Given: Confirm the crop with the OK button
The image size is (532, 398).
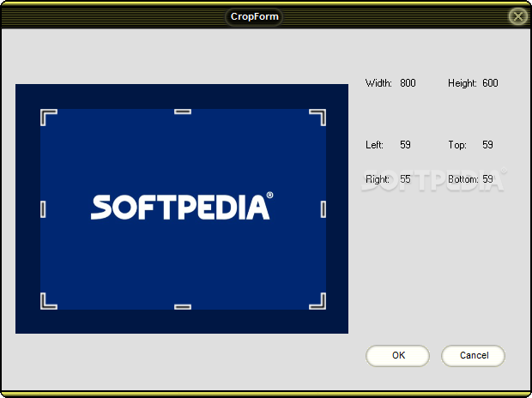Looking at the screenshot, I should coord(397,356).
